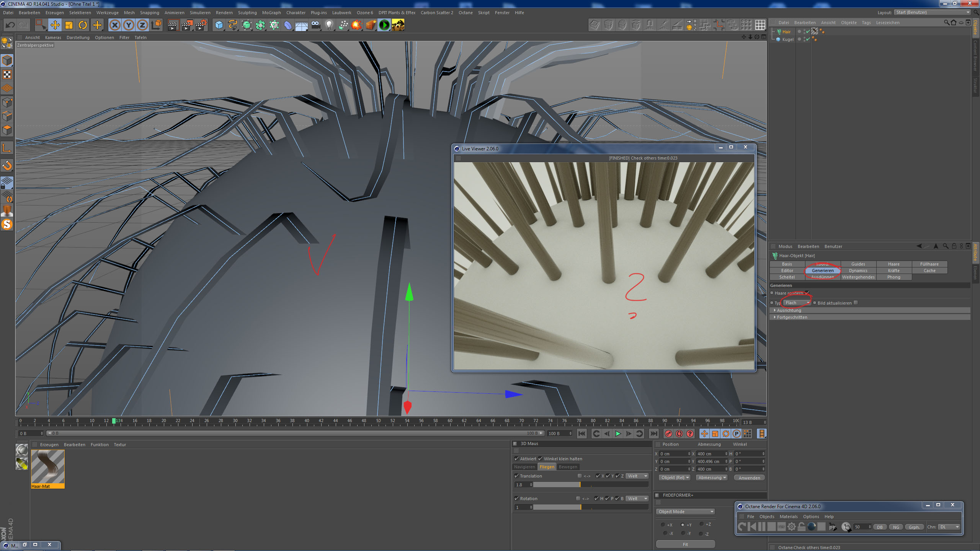This screenshot has height=551, width=980.
Task: Open Octane settings gear icon
Action: coord(792,527)
